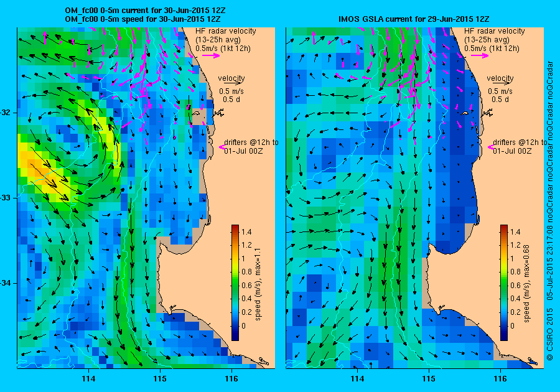Click the magenta HF radar scale arrow in OM_fc00 map
The height and width of the screenshot is (392, 560).
pyautogui.click(x=211, y=55)
